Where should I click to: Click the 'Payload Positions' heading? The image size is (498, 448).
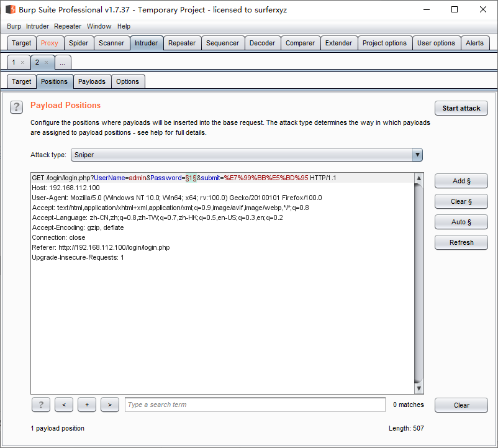65,105
